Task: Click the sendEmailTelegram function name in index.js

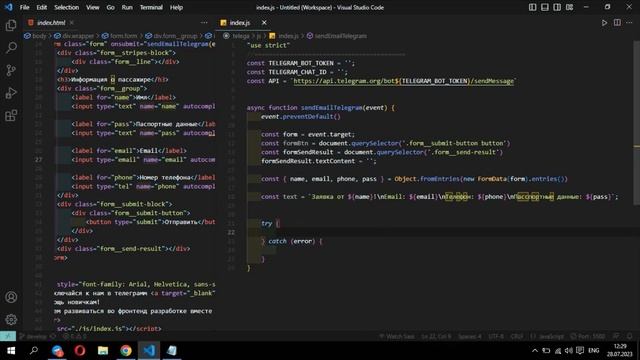Action: click(x=331, y=108)
